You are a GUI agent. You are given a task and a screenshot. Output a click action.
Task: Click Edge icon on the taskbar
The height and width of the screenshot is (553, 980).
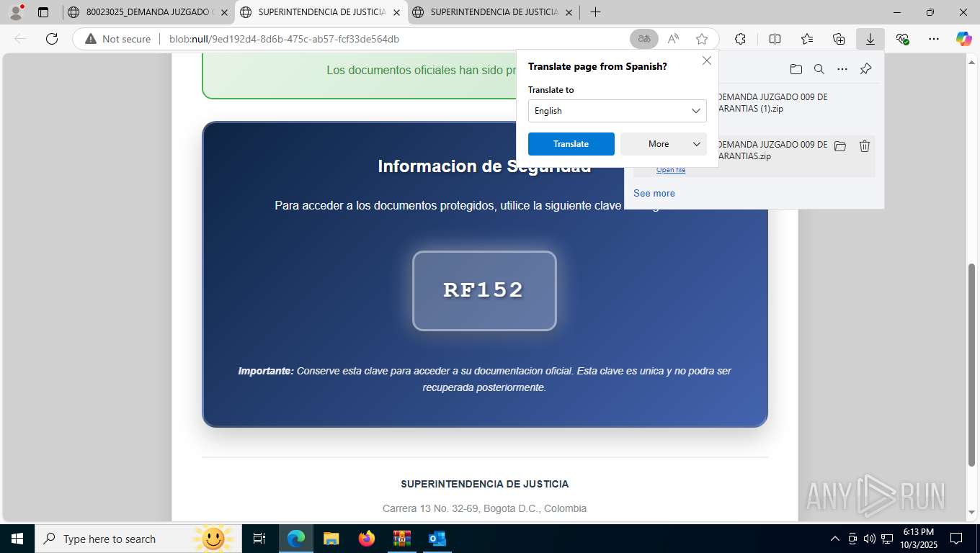click(x=296, y=539)
